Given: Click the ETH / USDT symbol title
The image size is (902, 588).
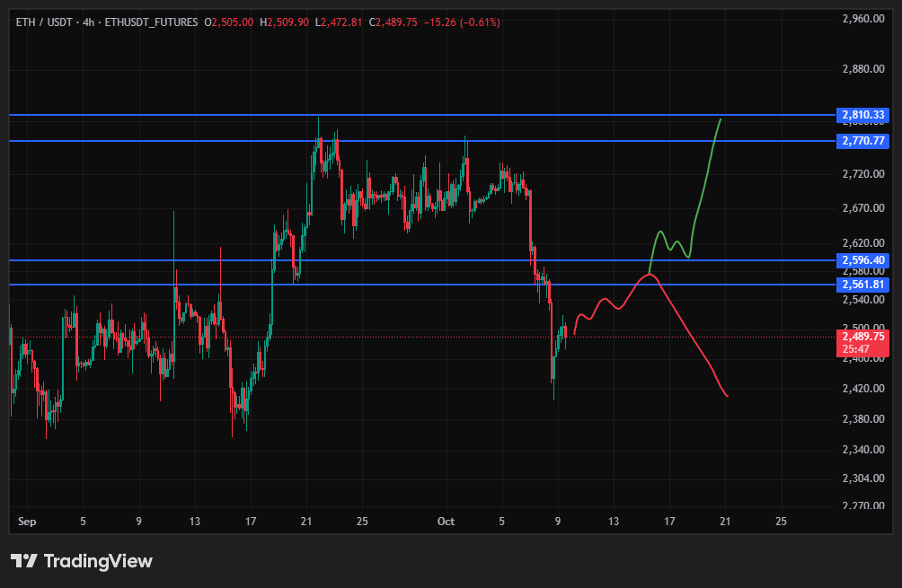Looking at the screenshot, I should pyautogui.click(x=44, y=22).
